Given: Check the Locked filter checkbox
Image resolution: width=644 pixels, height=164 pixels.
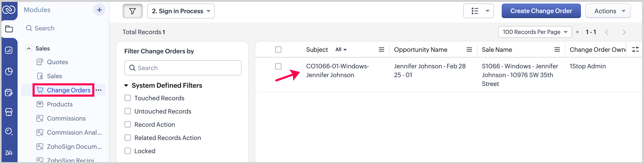Looking at the screenshot, I should tap(128, 151).
